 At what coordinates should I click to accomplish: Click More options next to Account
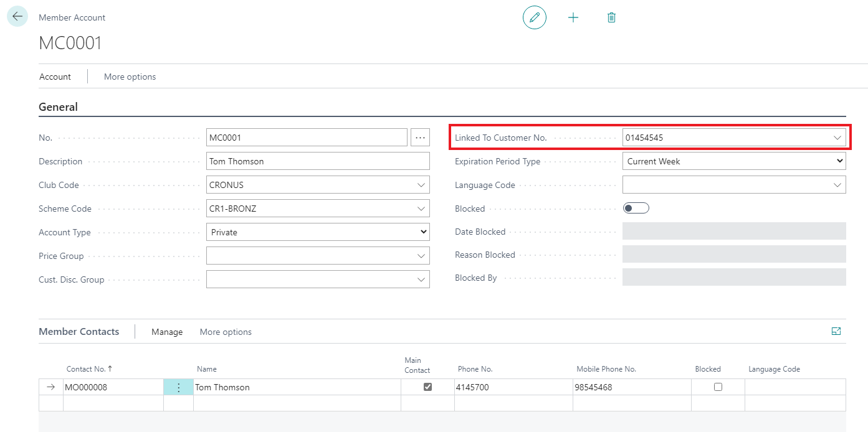coord(130,77)
